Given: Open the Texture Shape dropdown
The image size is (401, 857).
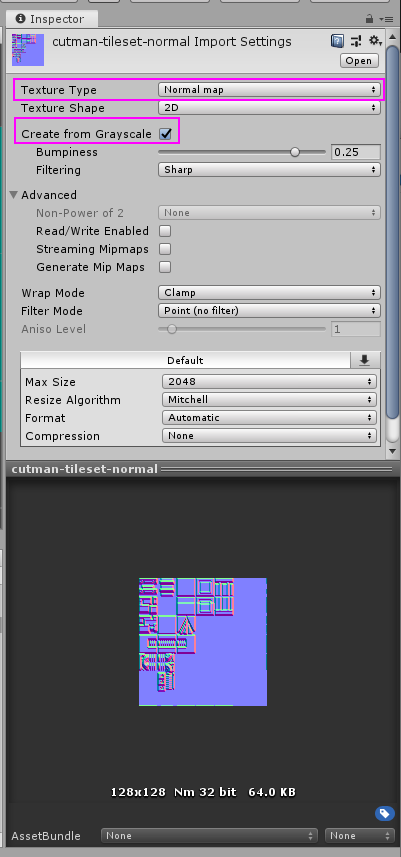Looking at the screenshot, I should pos(269,108).
